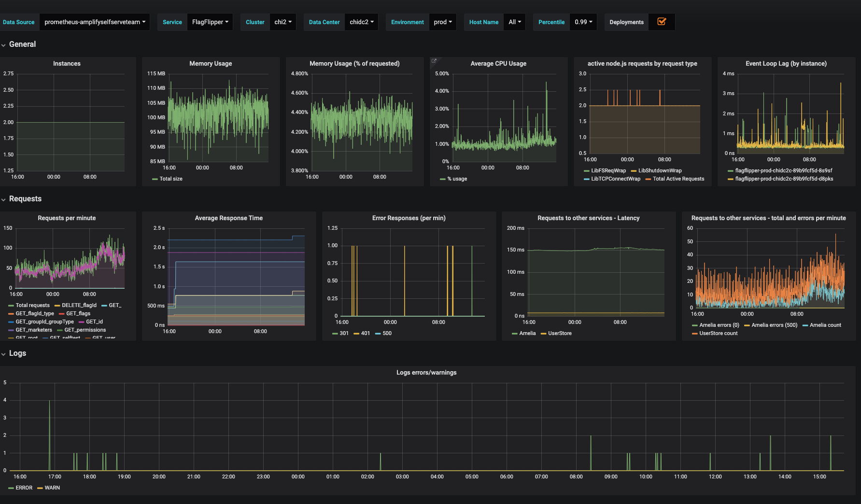Click the Memory Usage (% of requested) title
Image resolution: width=861 pixels, height=504 pixels.
(x=354, y=64)
